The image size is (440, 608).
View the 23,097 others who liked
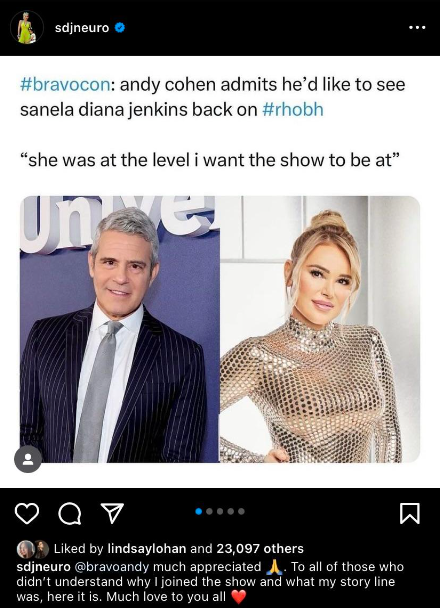point(260,548)
